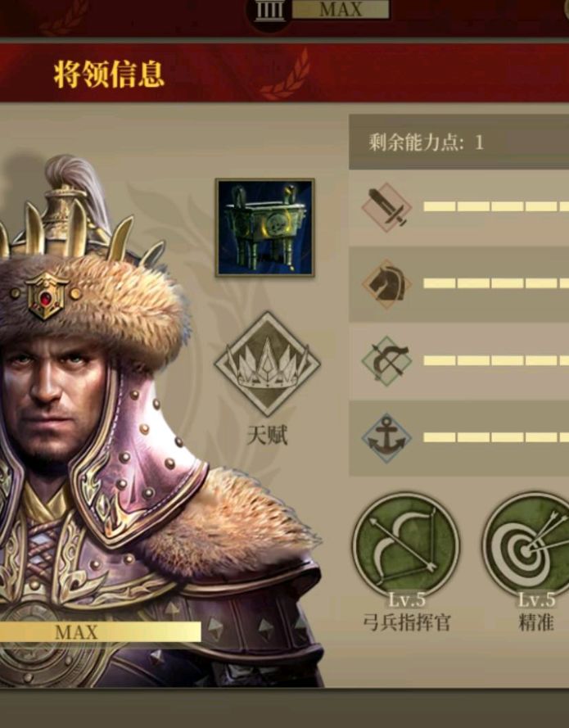Click the 弓兵指挥官 label text

click(407, 622)
